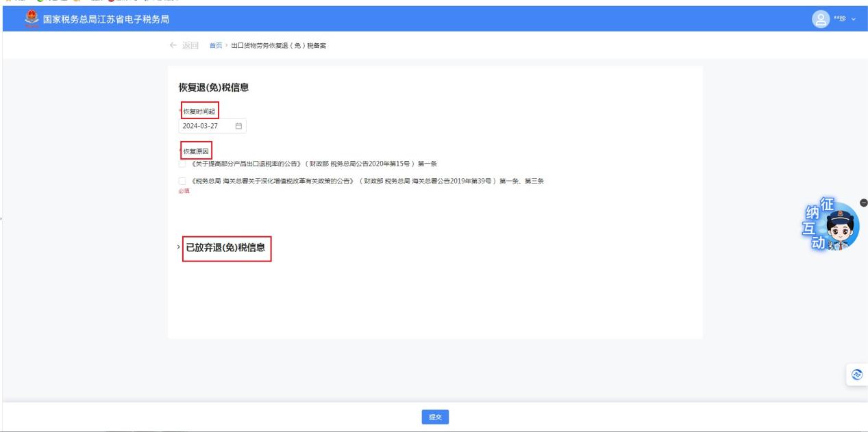Click the 恢复时间起 date field showing 2024-03-27
Image resolution: width=868 pixels, height=432 pixels.
pos(206,126)
